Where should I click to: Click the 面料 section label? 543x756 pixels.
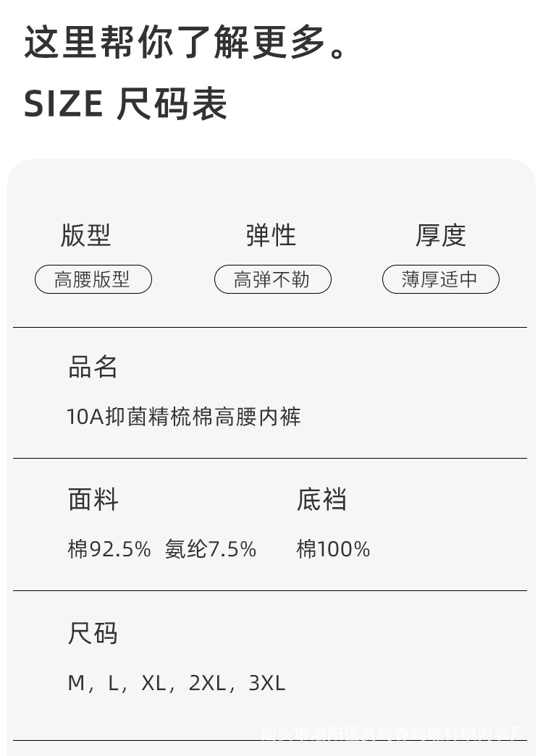tap(93, 499)
